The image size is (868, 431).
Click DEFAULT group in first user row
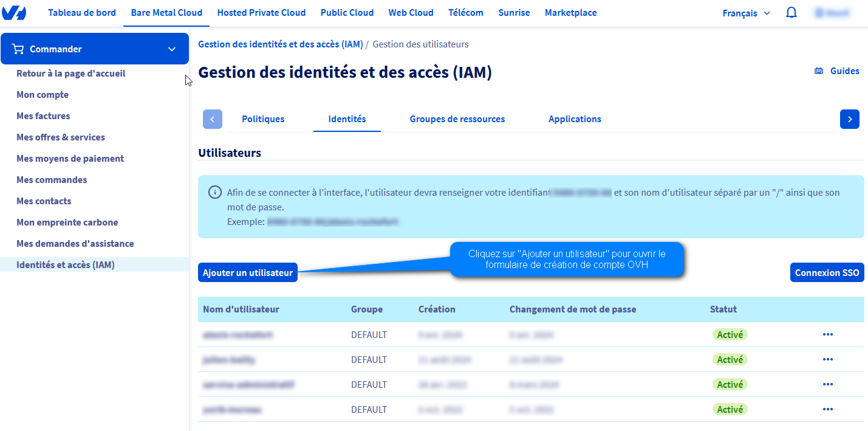(x=369, y=335)
